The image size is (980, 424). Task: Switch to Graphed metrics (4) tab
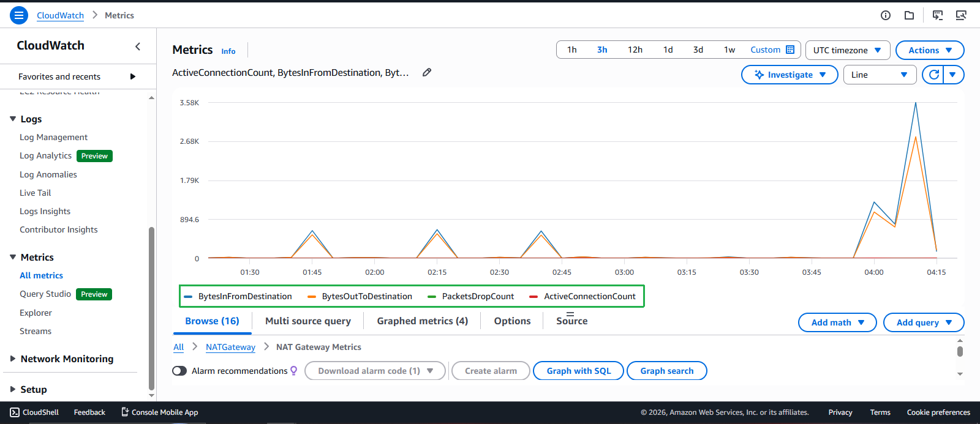[x=423, y=321]
